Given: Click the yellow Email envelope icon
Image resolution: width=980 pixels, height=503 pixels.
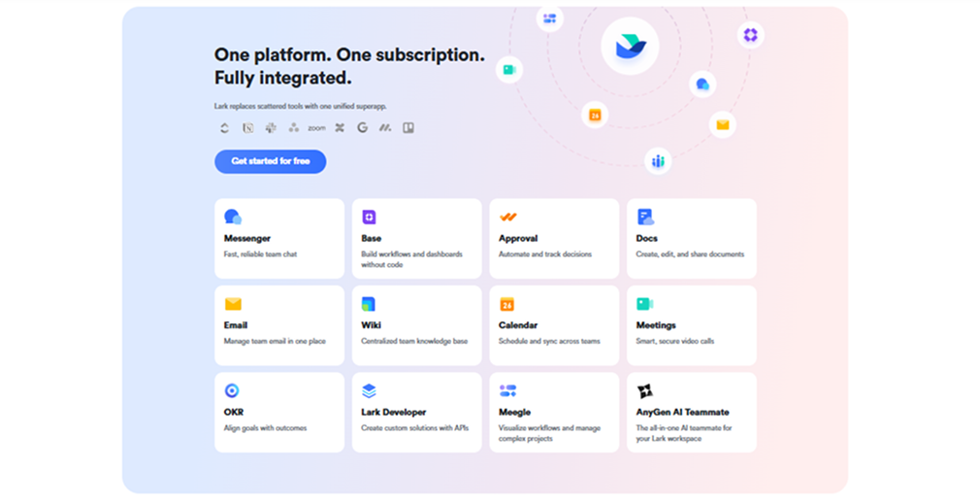Looking at the screenshot, I should [x=233, y=304].
